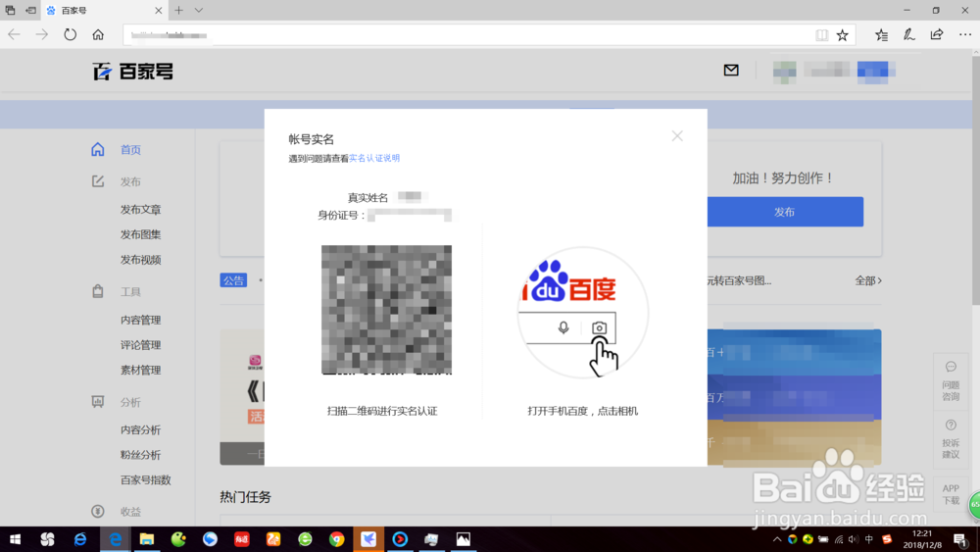Select the 百家号 browser tab
The width and height of the screenshot is (980, 552).
(104, 10)
